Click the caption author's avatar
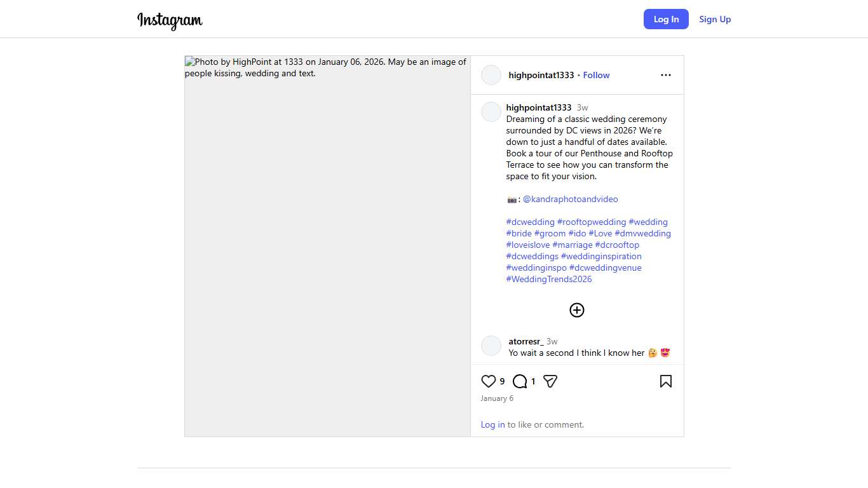Viewport: 868px width, 488px height. point(491,112)
